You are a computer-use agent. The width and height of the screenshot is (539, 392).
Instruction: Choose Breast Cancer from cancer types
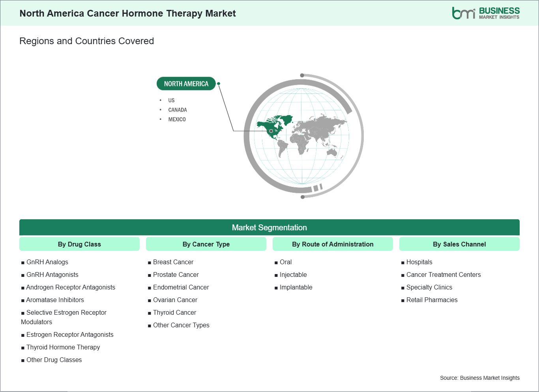coord(173,262)
